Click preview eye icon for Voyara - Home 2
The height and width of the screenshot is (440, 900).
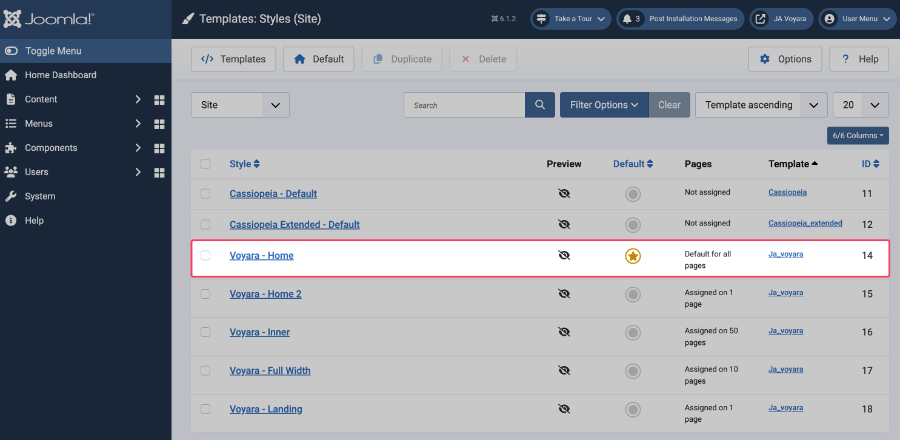coord(564,294)
